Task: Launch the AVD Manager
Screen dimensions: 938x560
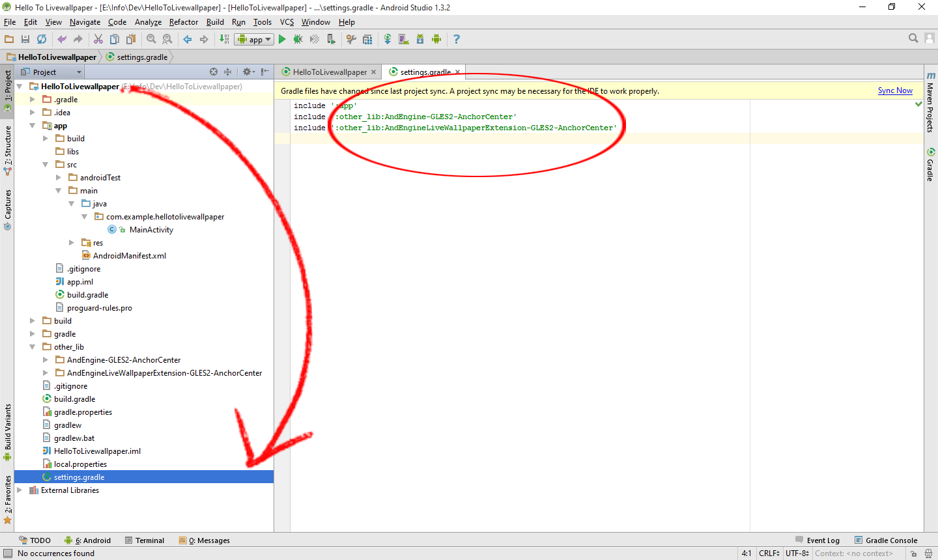Action: [403, 39]
